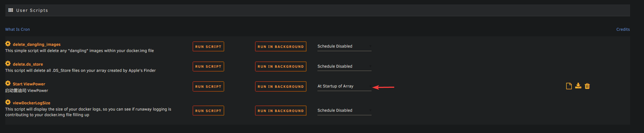Screen dimensions: 644x133
Task: Click the download icon for Start ViewPower
Action: pyautogui.click(x=578, y=86)
